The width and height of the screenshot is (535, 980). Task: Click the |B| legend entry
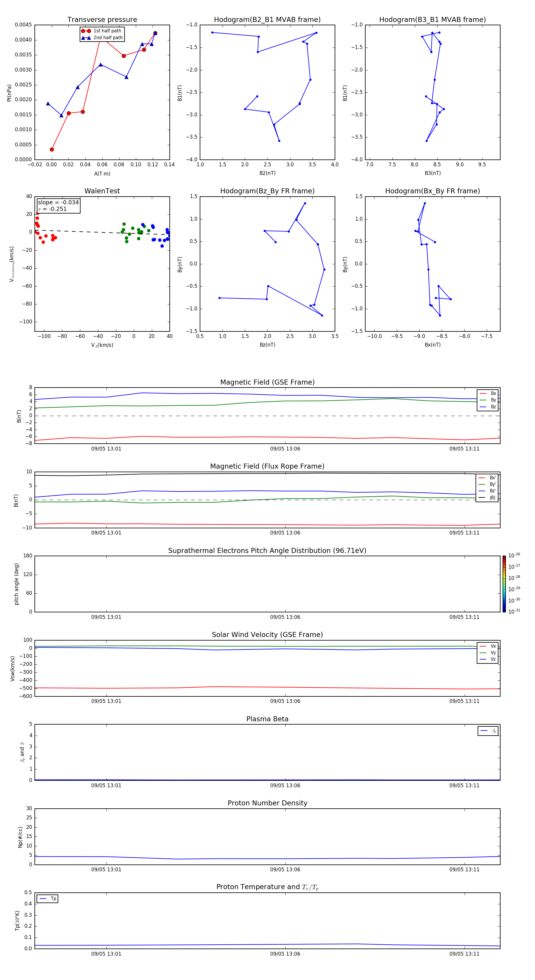click(487, 498)
